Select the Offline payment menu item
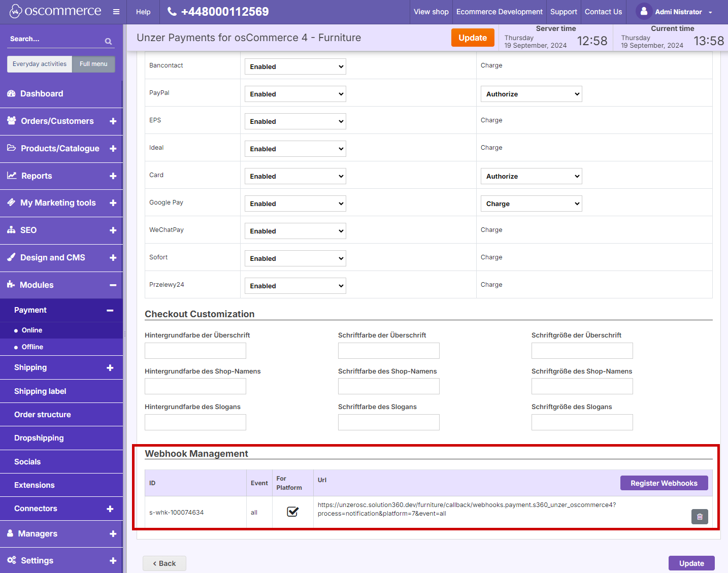Image resolution: width=728 pixels, height=573 pixels. click(61, 347)
